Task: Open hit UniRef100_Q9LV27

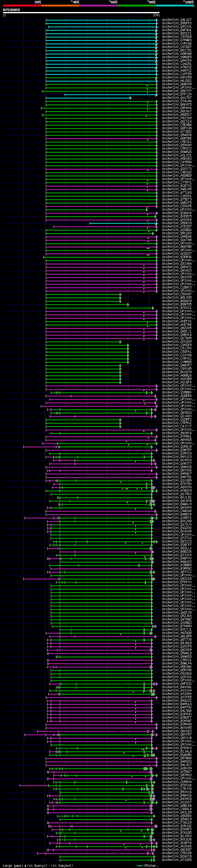Action: point(177,20)
